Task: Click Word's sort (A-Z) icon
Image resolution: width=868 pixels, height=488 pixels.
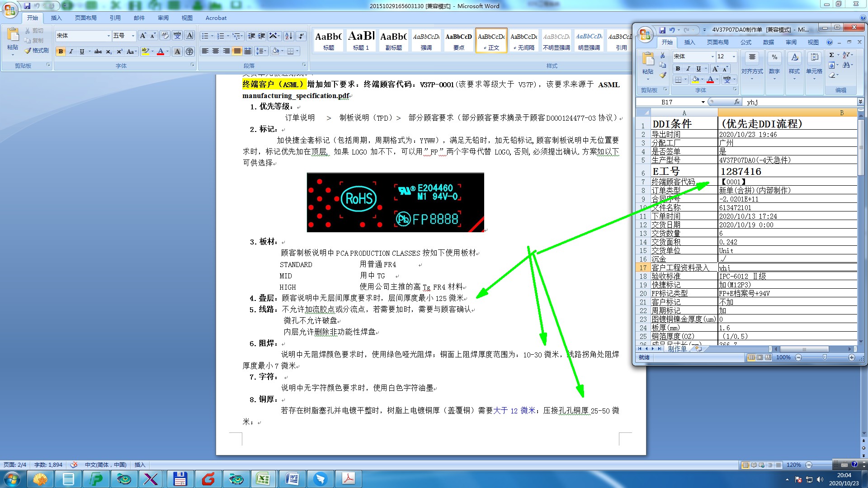Action: point(288,36)
